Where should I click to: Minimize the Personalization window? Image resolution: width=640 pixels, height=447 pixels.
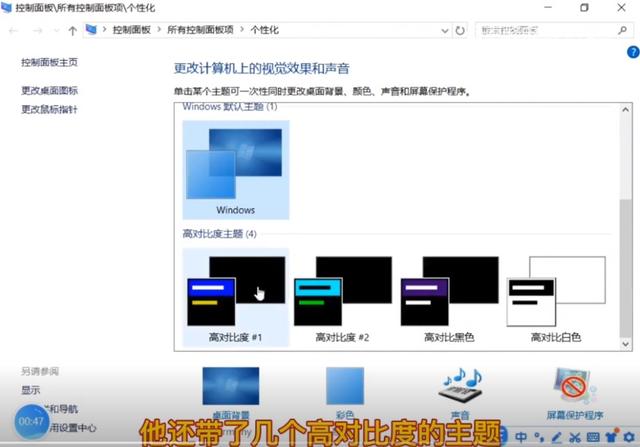(x=548, y=7)
